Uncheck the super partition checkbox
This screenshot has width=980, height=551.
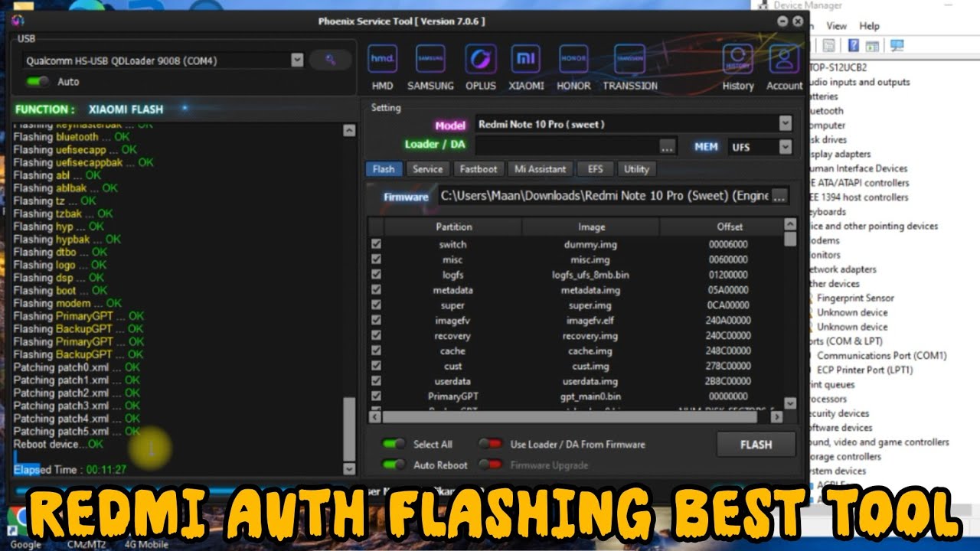click(x=376, y=305)
